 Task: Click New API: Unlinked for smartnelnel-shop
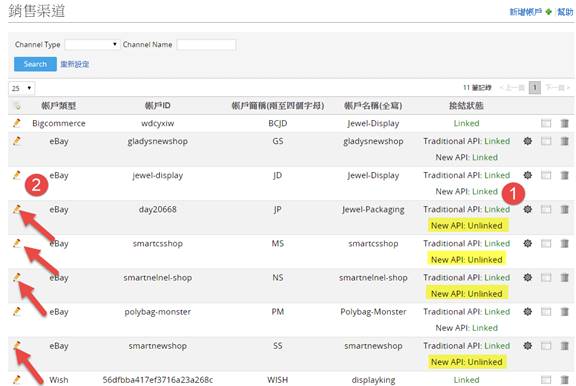pyautogui.click(x=467, y=293)
